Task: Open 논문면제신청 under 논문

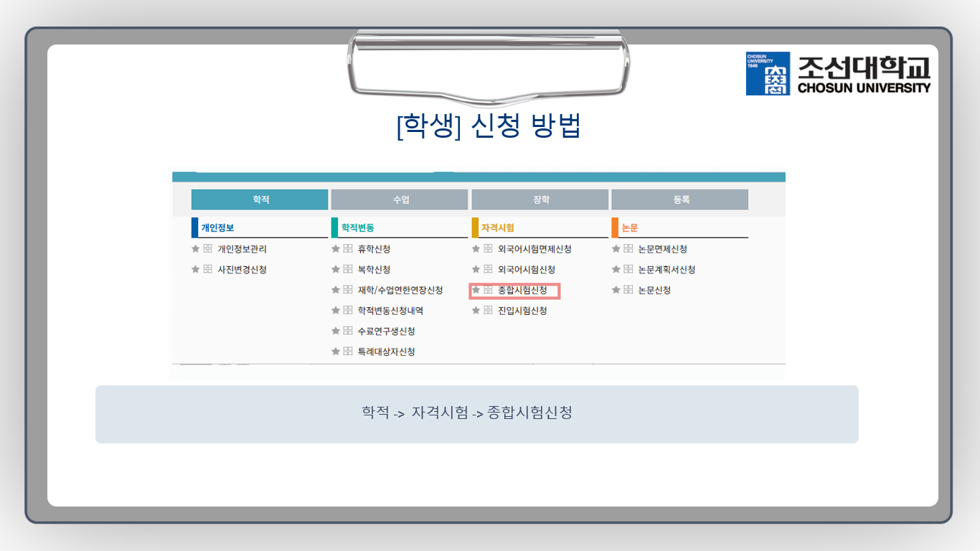Action: tap(662, 249)
